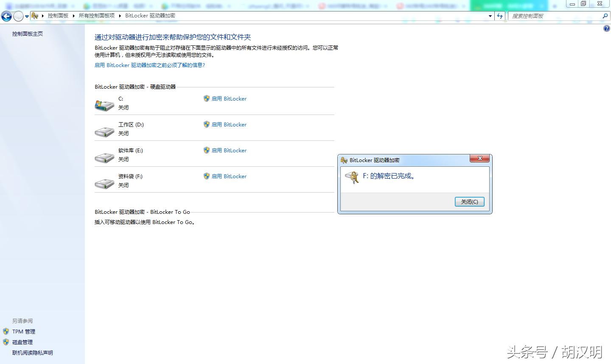Click the shield icon beside 磁盘管理
The height and width of the screenshot is (364, 611).
(x=6, y=342)
